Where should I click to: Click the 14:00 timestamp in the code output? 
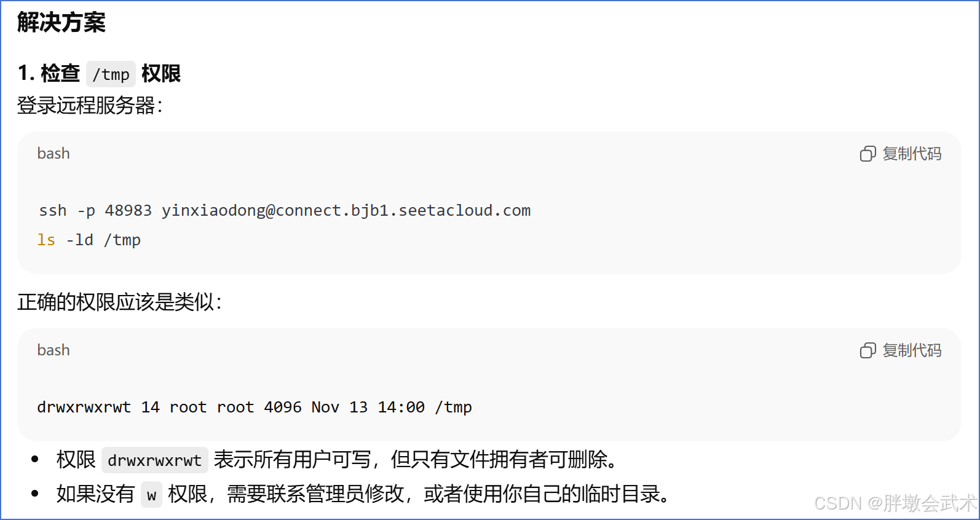401,408
